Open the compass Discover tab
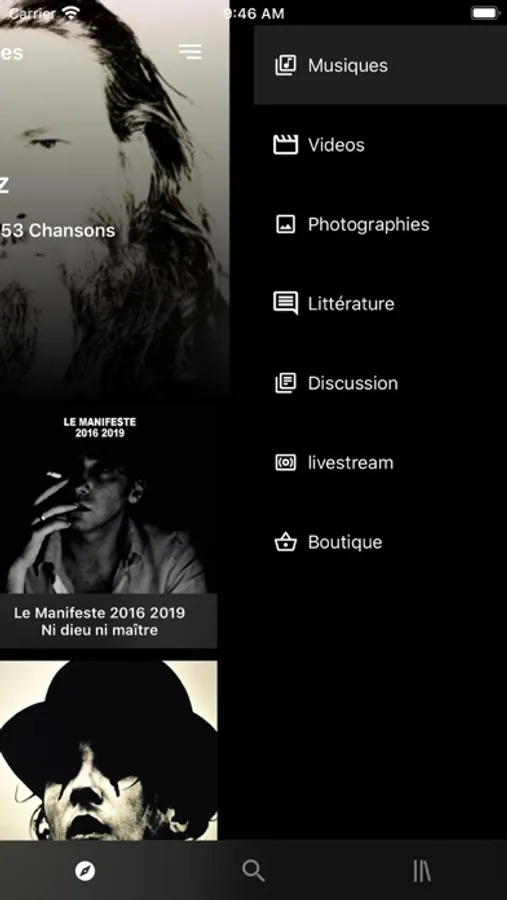The width and height of the screenshot is (507, 900). [x=85, y=871]
